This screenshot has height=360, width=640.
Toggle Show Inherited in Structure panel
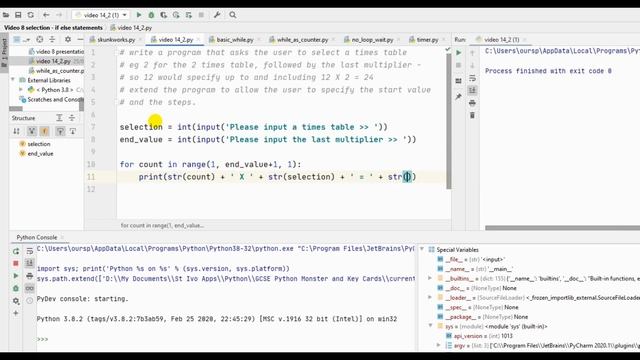tap(31, 131)
